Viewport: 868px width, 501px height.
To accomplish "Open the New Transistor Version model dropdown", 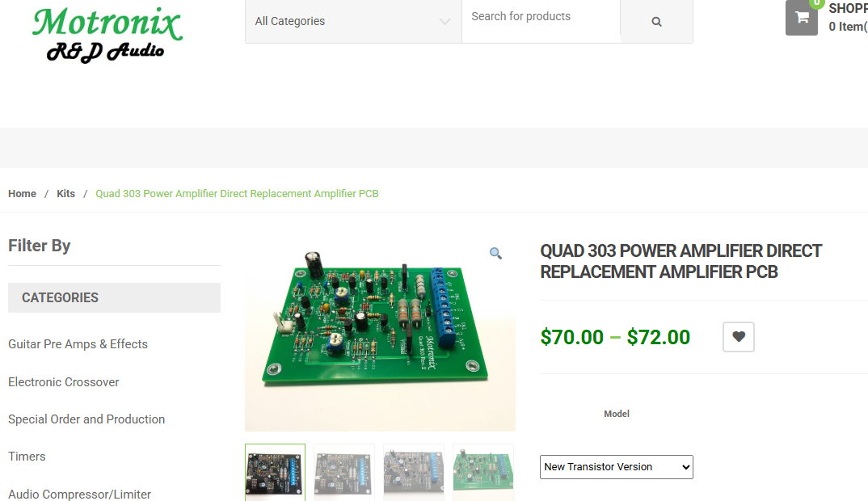I will [616, 467].
